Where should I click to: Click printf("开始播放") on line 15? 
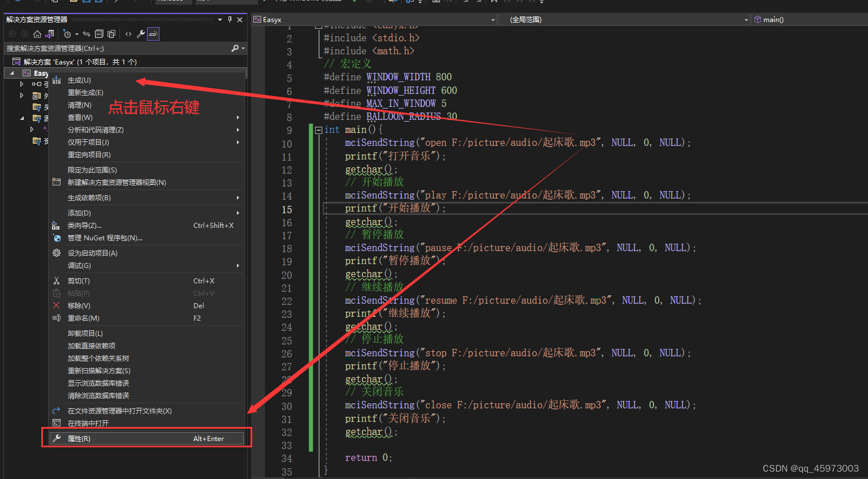[x=395, y=208]
